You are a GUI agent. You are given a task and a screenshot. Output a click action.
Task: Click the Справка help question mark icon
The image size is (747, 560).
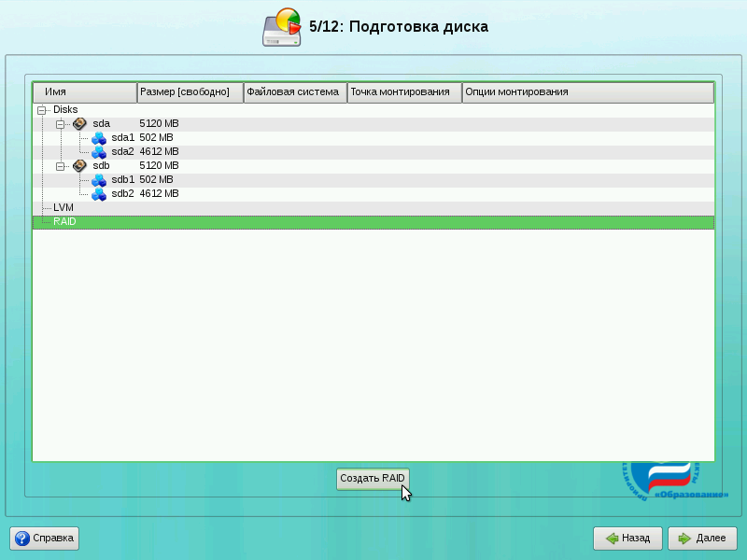[x=21, y=539]
